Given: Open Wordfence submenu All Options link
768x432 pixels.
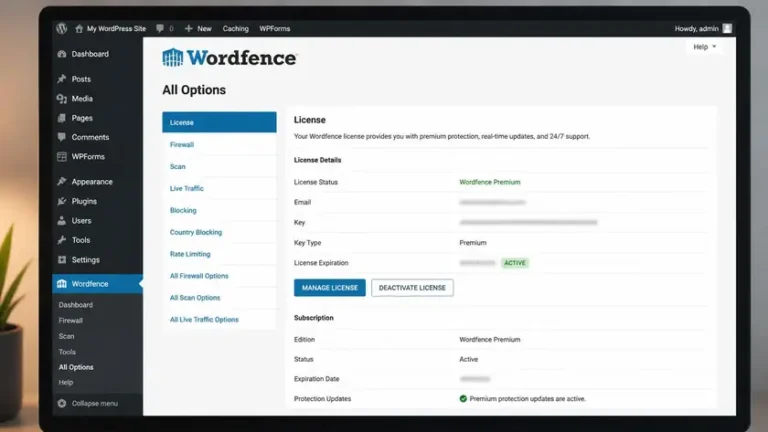Looking at the screenshot, I should 76,367.
